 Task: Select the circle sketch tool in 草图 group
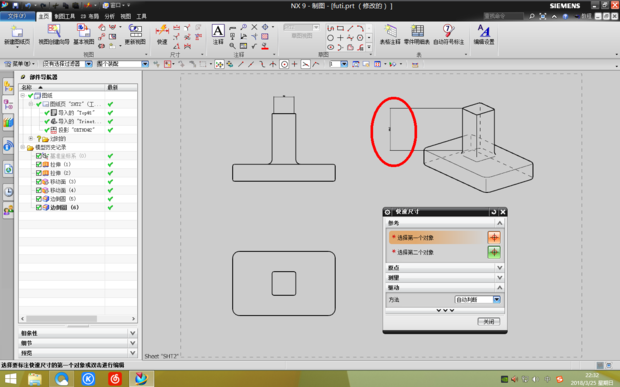coord(331,38)
